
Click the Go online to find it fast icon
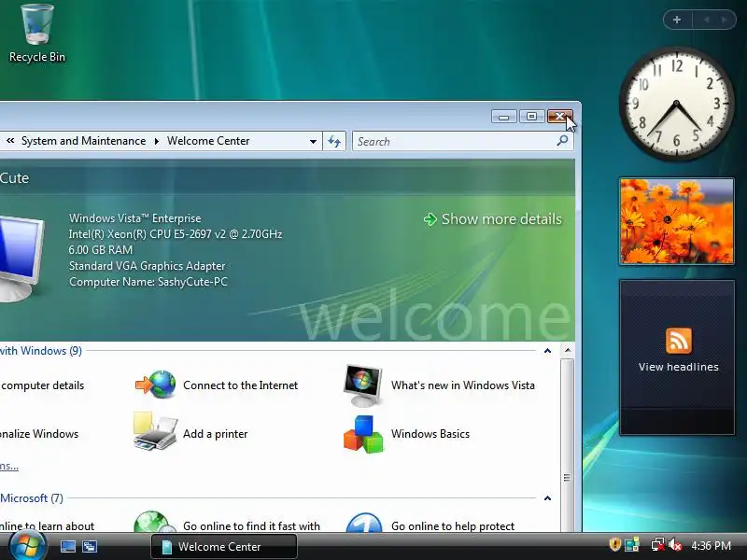pyautogui.click(x=154, y=522)
